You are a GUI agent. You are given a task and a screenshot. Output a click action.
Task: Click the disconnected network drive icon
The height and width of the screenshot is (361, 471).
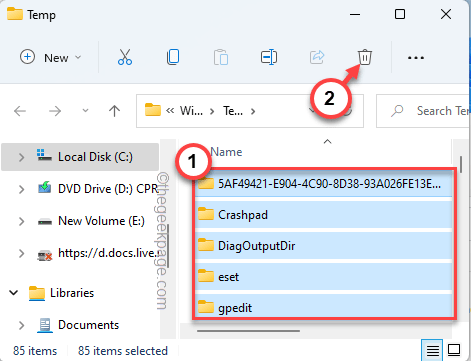[44, 255]
